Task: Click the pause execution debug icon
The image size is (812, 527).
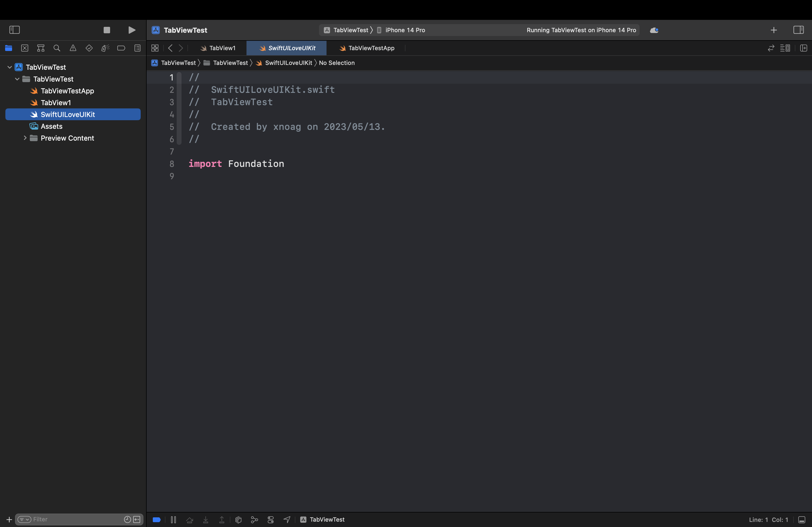Action: point(173,519)
